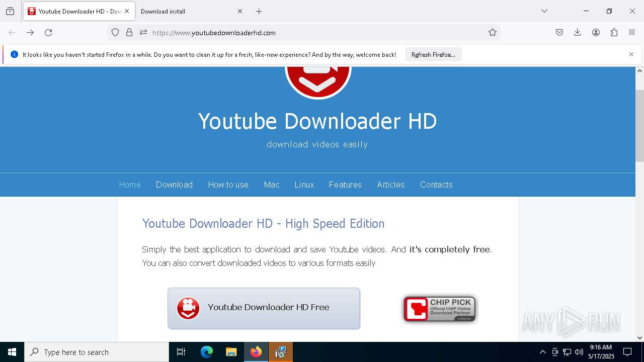Open the Windows notification center
Image resolution: width=644 pixels, height=362 pixels.
point(628,352)
